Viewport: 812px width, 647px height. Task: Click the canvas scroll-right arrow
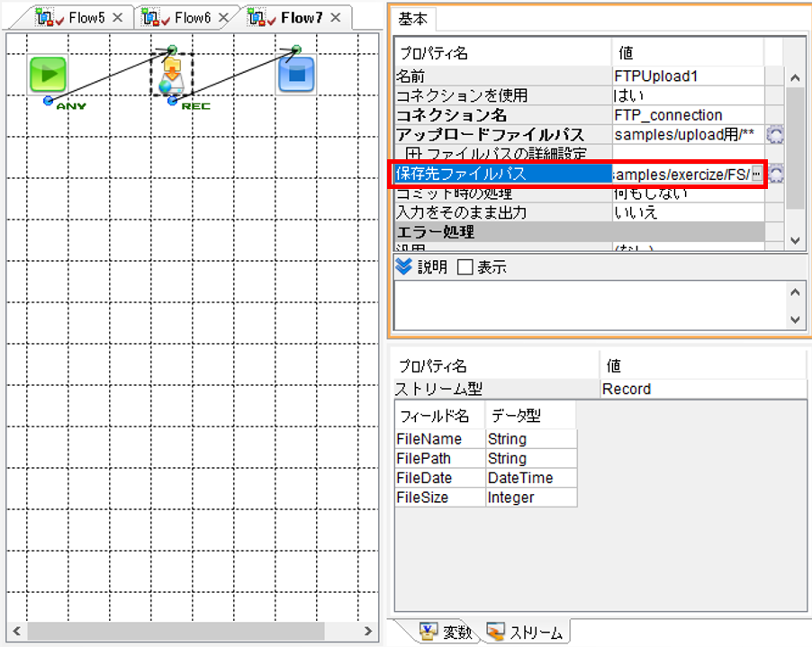click(368, 631)
